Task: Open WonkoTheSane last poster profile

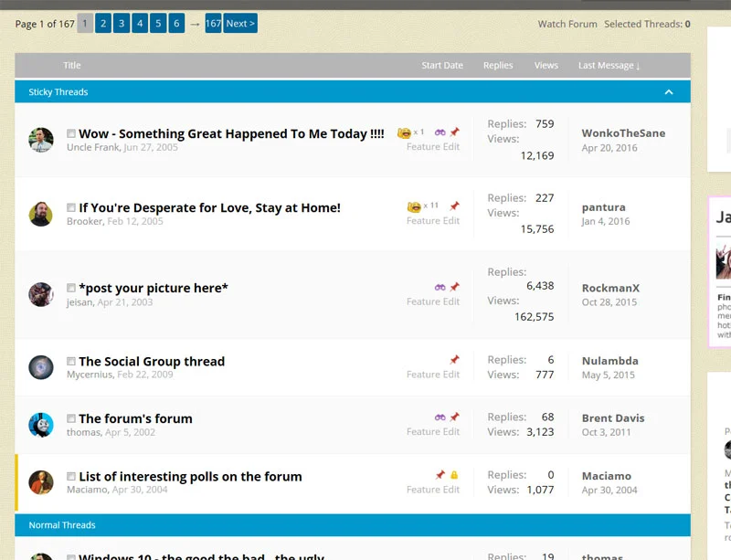Action: (623, 133)
